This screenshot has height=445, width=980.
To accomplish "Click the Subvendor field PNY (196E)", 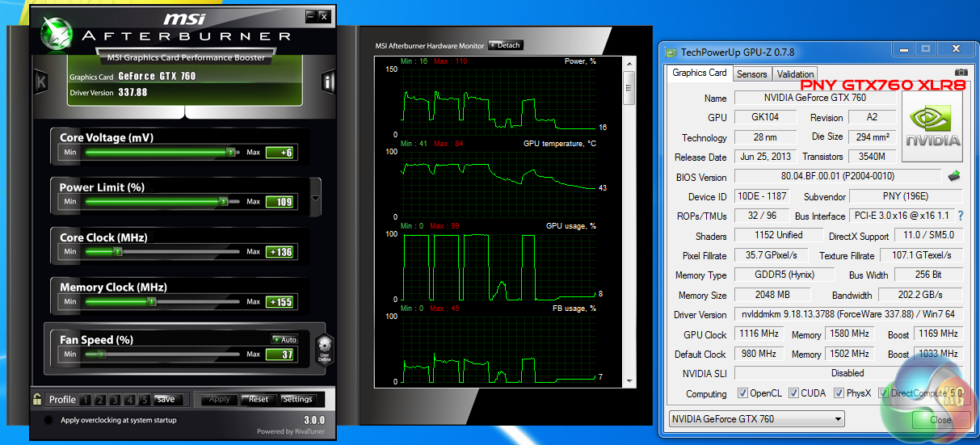I will (906, 196).
